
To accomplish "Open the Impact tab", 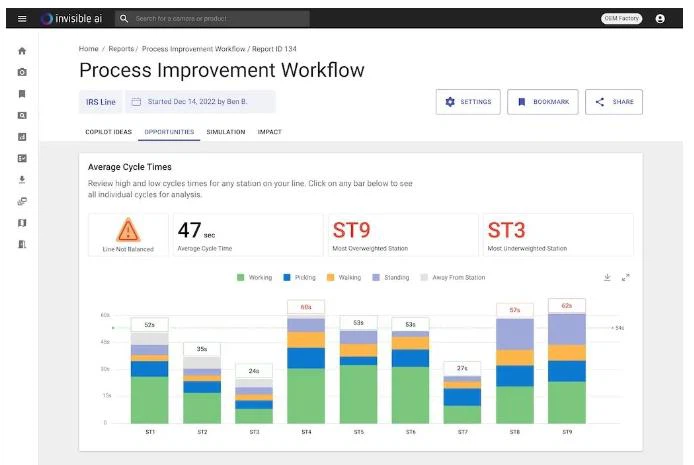I will click(269, 132).
